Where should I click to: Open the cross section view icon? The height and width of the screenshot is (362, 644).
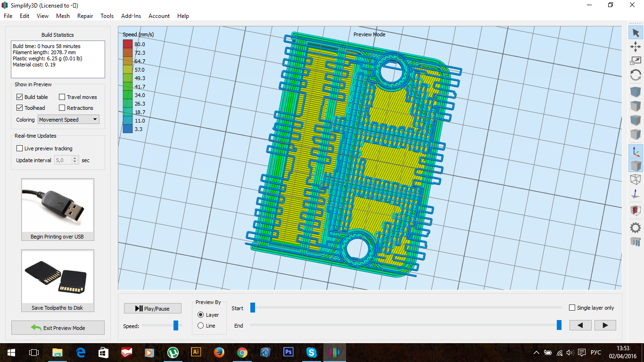pyautogui.click(x=636, y=211)
